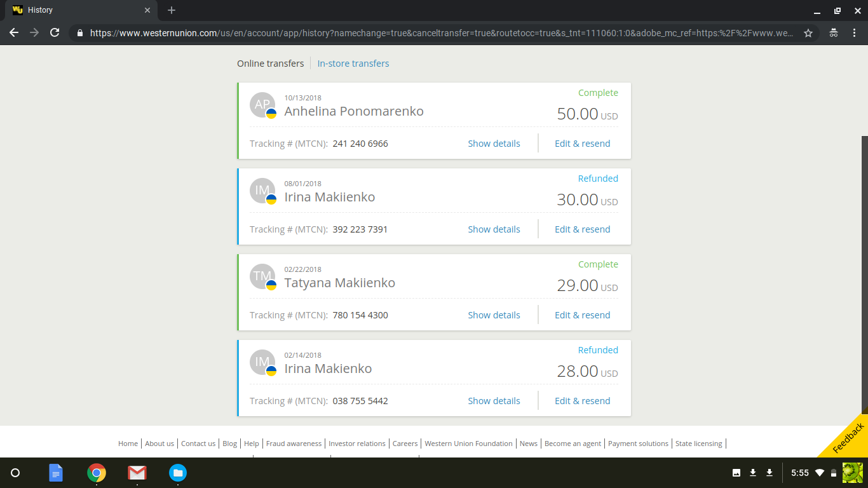The width and height of the screenshot is (868, 488).
Task: Close the History tab
Action: (147, 10)
